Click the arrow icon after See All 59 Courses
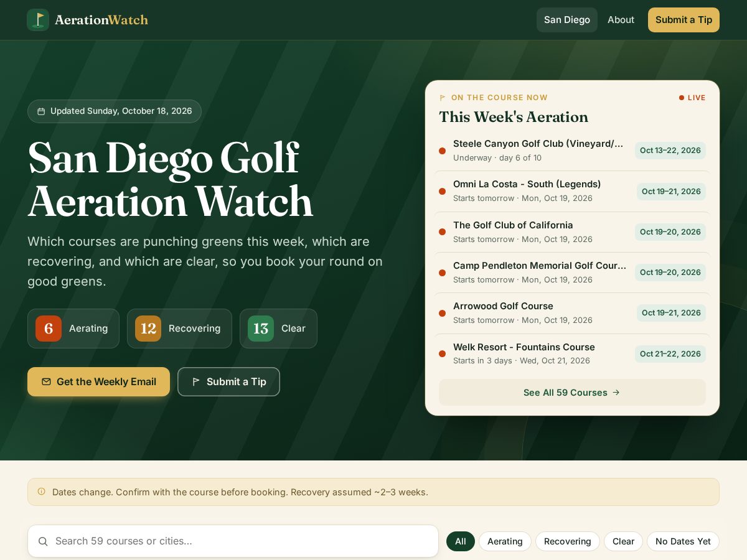The width and height of the screenshot is (747, 560). click(616, 393)
